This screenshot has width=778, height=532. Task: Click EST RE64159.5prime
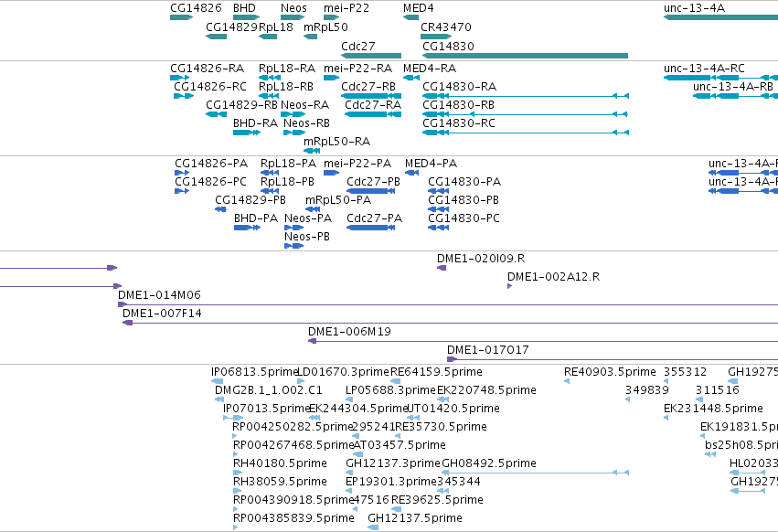pyautogui.click(x=396, y=381)
